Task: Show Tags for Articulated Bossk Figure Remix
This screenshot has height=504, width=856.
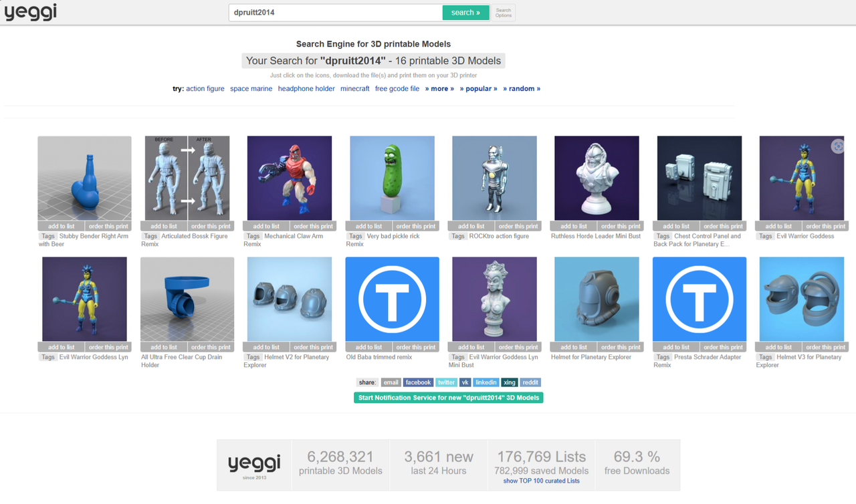Action: 150,236
